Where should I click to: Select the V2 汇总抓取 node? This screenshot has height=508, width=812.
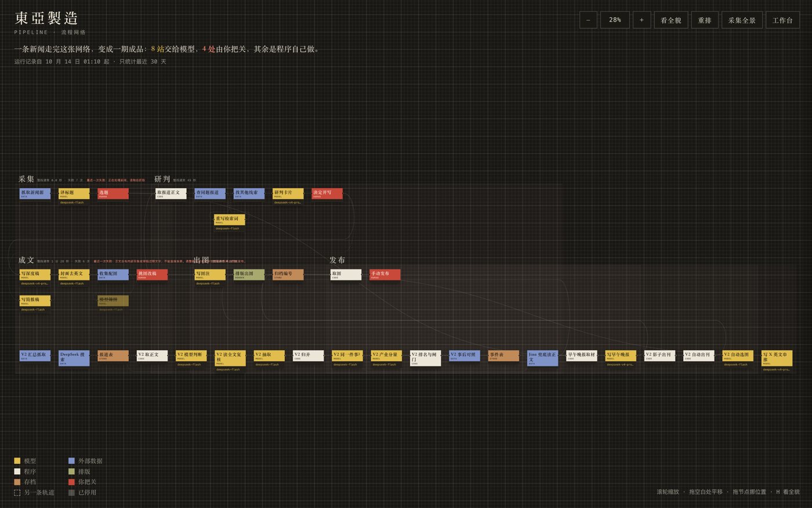click(35, 356)
